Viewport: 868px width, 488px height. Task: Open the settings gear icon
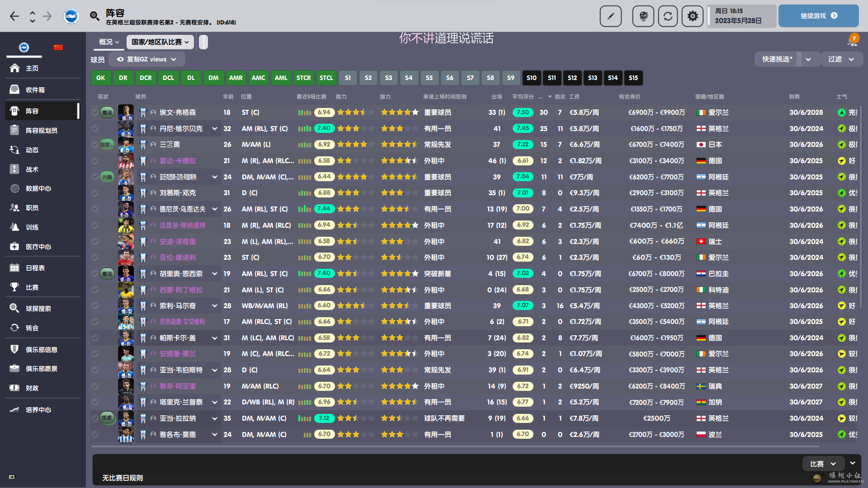pyautogui.click(x=692, y=16)
